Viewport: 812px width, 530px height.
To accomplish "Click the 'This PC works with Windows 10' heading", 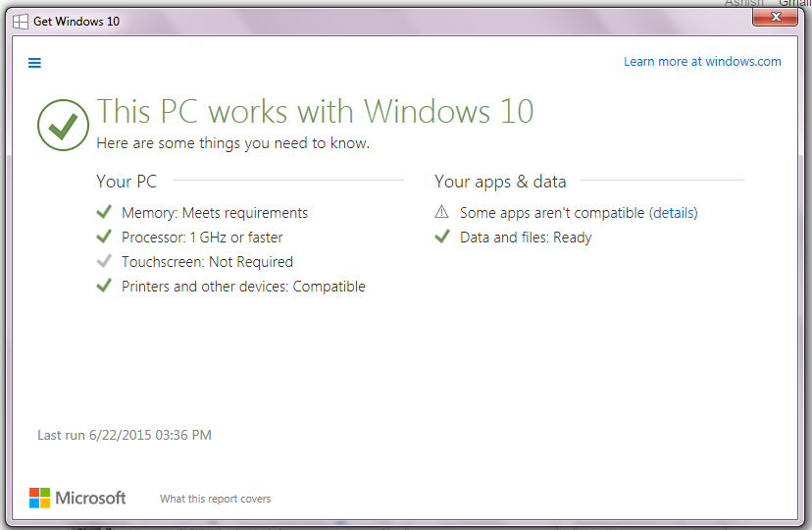I will point(315,111).
